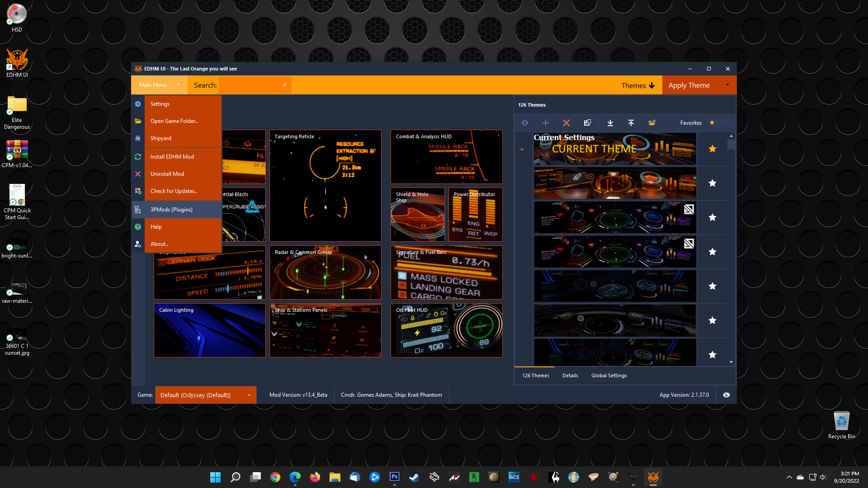Screen dimensions: 868x488
Task: Open the Targeting Reticle tile
Action: coord(325,186)
